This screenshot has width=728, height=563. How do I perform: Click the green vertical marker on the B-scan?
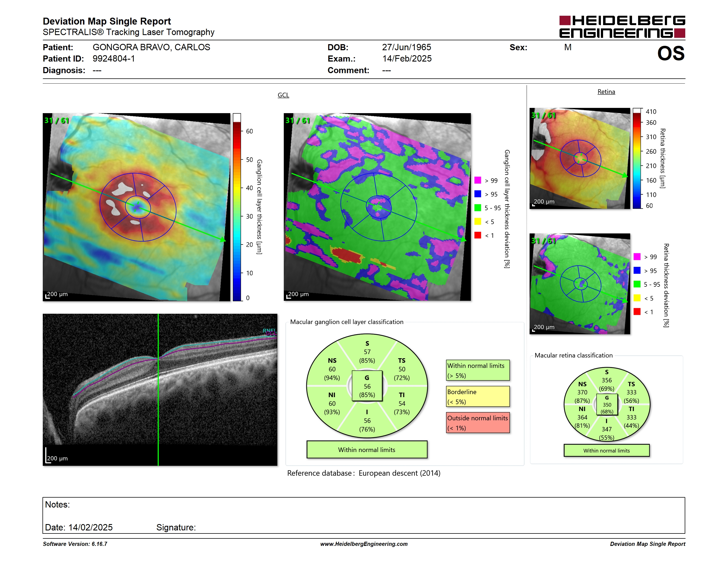158,390
